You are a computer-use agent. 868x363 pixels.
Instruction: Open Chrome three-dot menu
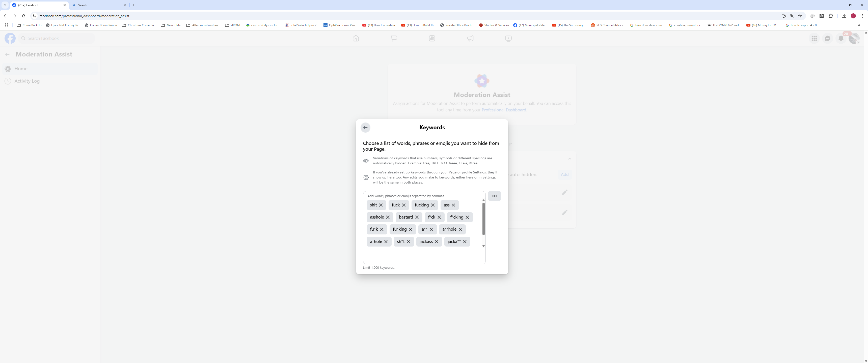point(862,16)
